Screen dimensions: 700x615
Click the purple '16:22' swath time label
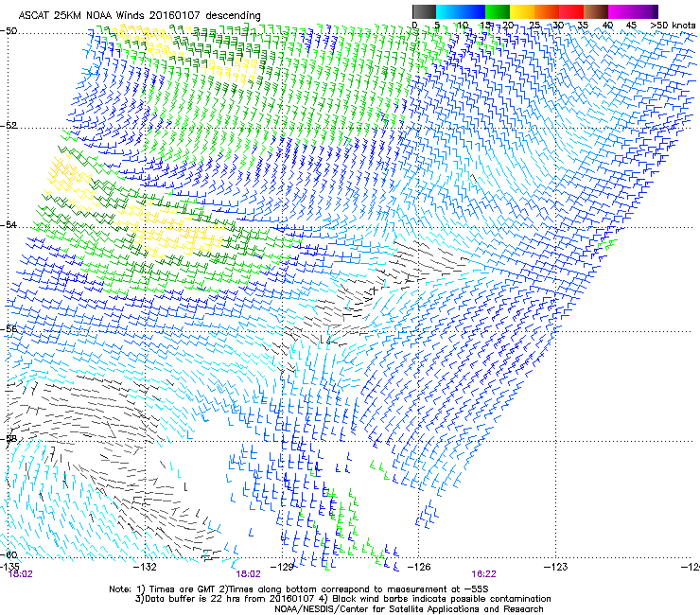coord(484,574)
